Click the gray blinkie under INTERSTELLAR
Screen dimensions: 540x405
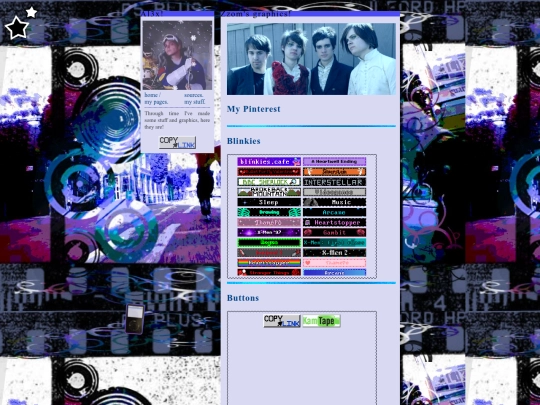point(334,192)
